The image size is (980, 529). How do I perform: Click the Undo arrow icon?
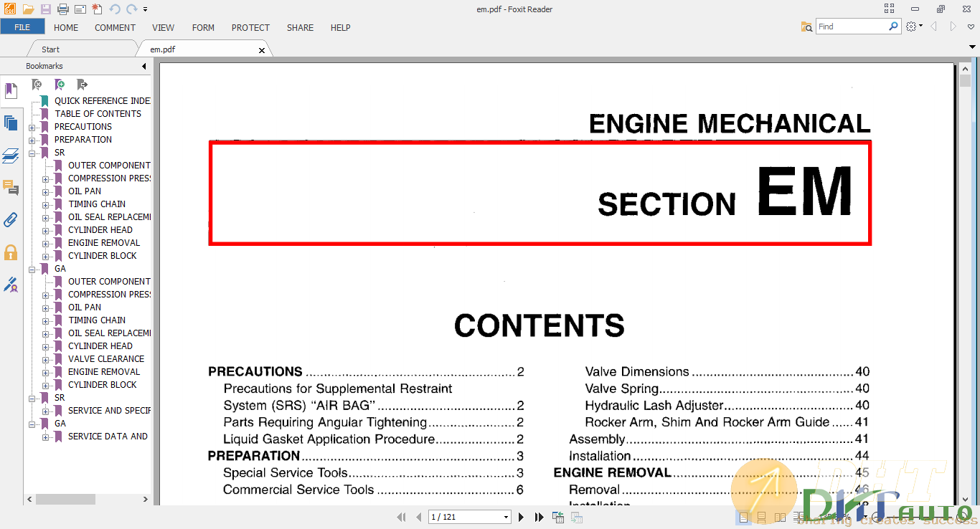pos(115,9)
